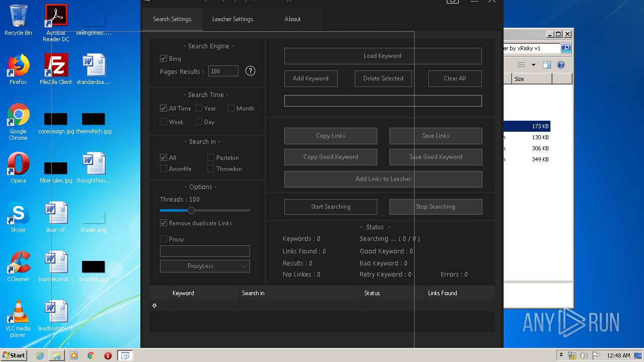This screenshot has width=644, height=362.
Task: Click the Pages Results number field
Action: point(223,71)
